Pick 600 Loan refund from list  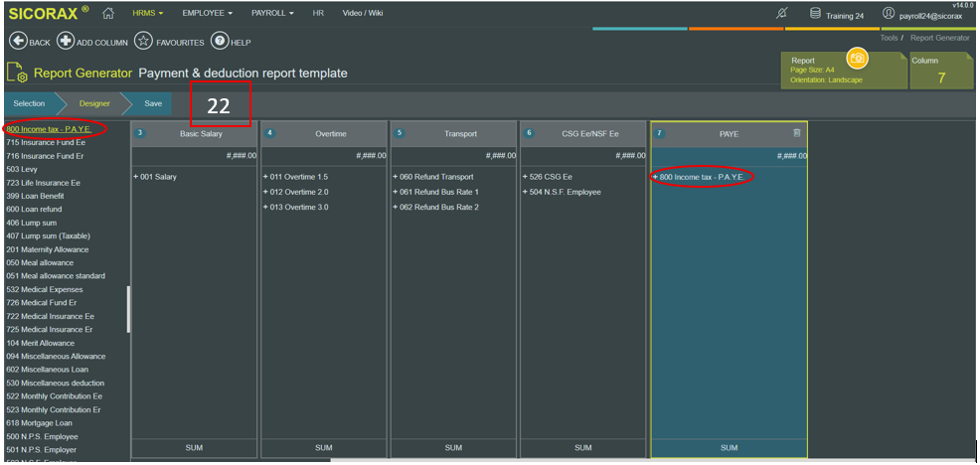coord(34,210)
